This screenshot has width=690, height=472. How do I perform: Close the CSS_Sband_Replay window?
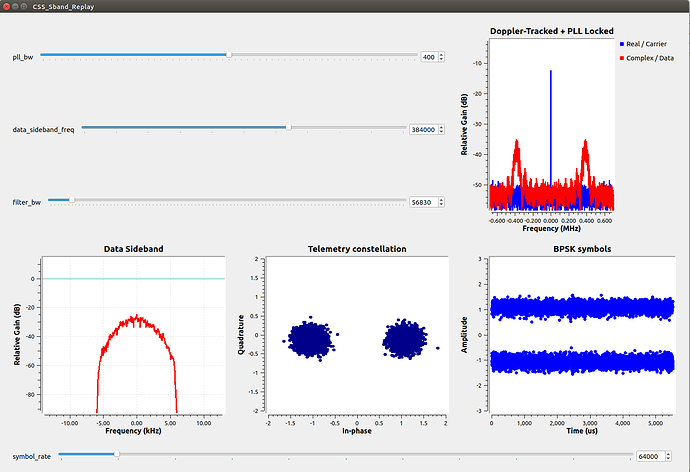[8, 6]
